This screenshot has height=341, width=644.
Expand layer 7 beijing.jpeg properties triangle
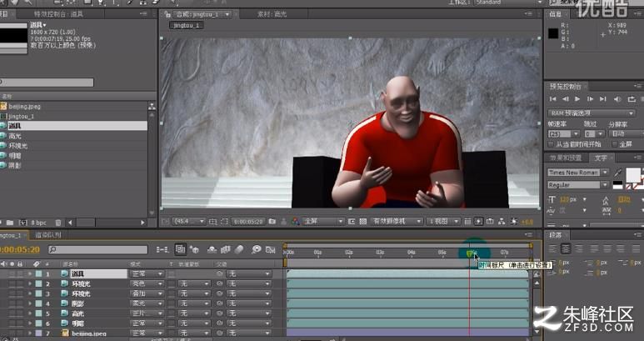[29, 333]
